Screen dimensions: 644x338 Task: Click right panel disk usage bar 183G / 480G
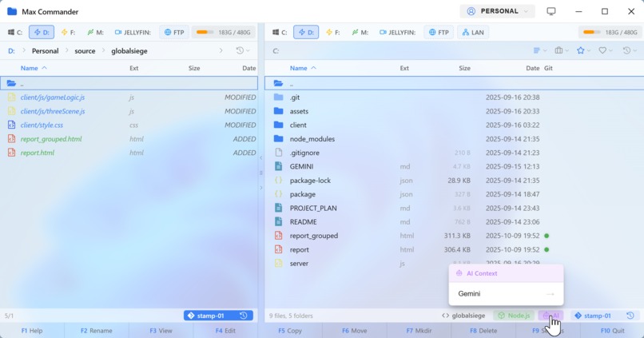click(610, 33)
